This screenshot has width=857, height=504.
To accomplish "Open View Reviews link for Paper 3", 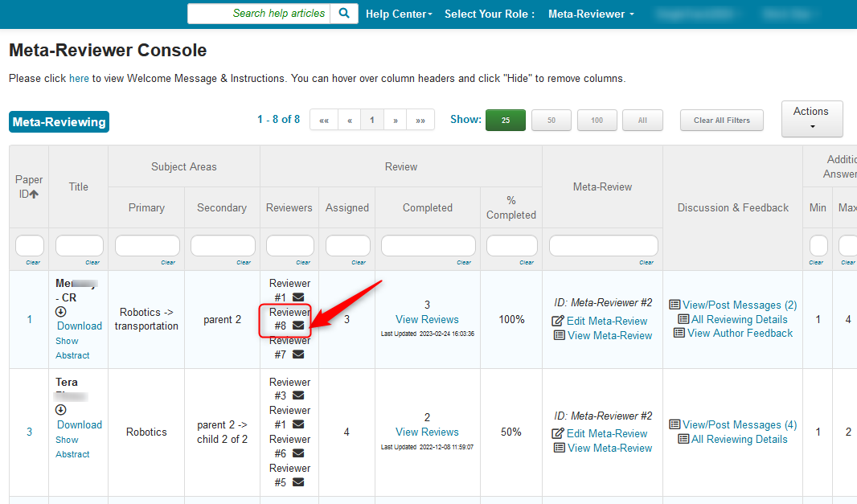I will pyautogui.click(x=427, y=432).
